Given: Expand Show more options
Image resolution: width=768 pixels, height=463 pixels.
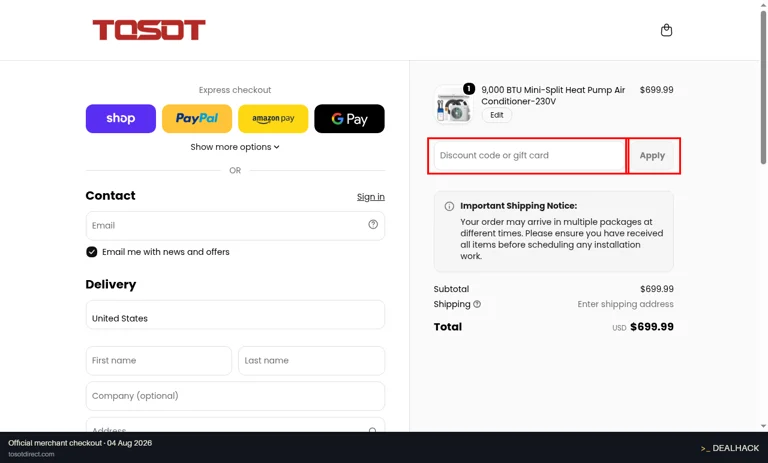Looking at the screenshot, I should [235, 147].
